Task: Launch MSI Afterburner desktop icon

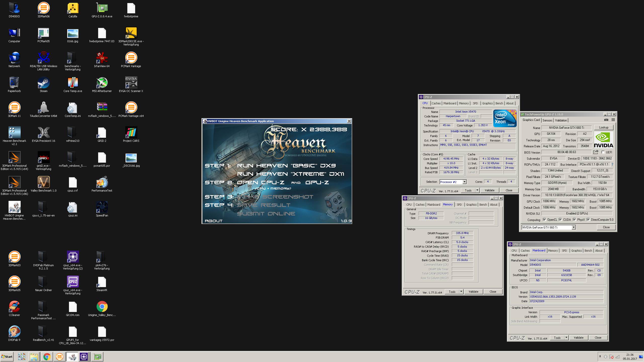Action: [102, 85]
